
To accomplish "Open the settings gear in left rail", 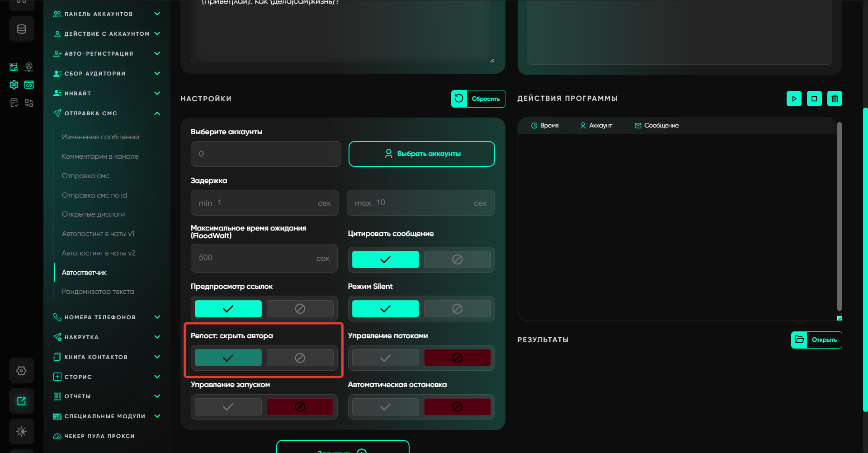I will point(21,371).
